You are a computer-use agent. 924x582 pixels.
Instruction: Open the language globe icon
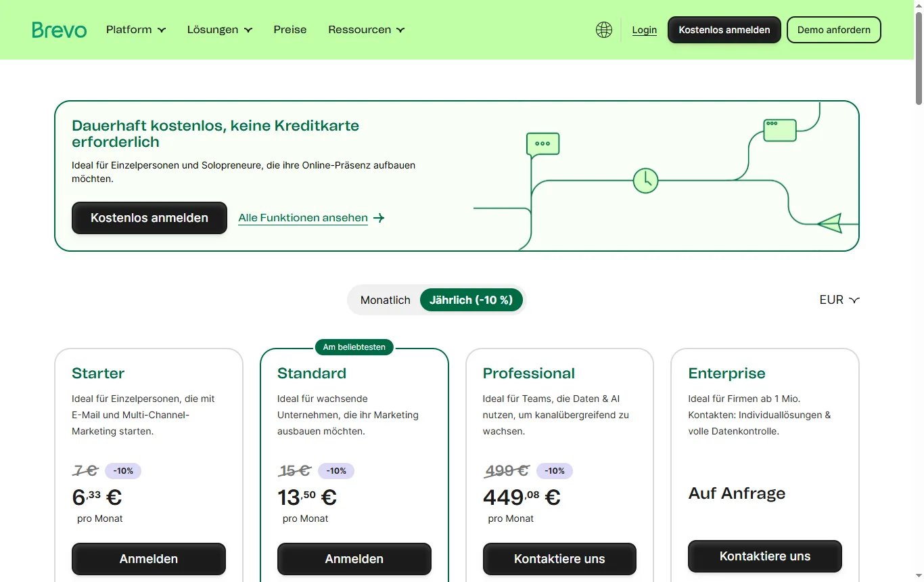pyautogui.click(x=604, y=30)
